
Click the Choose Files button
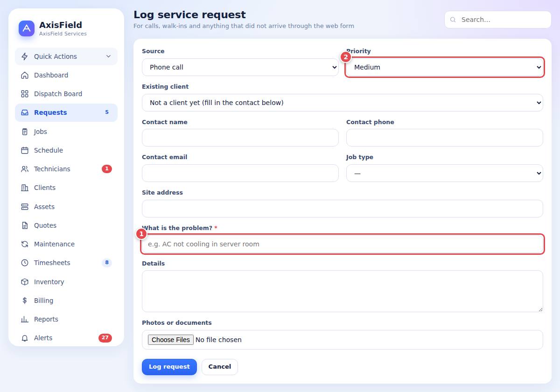pyautogui.click(x=171, y=340)
